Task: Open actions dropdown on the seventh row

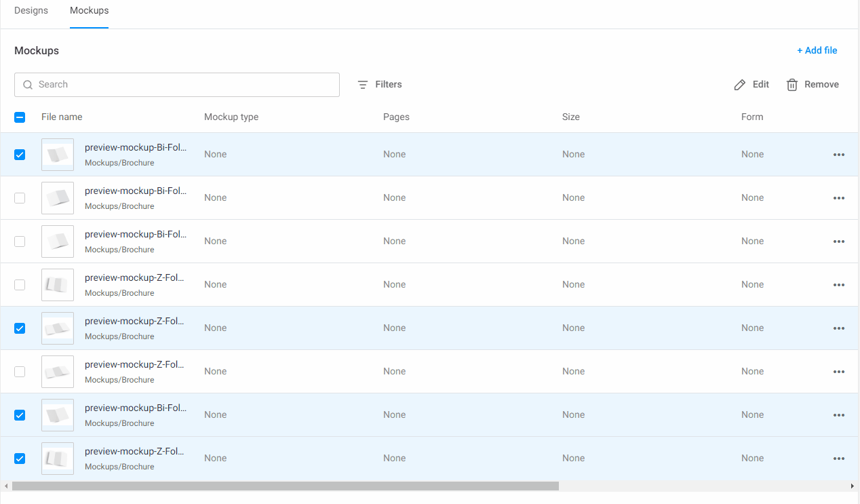Action: (839, 414)
